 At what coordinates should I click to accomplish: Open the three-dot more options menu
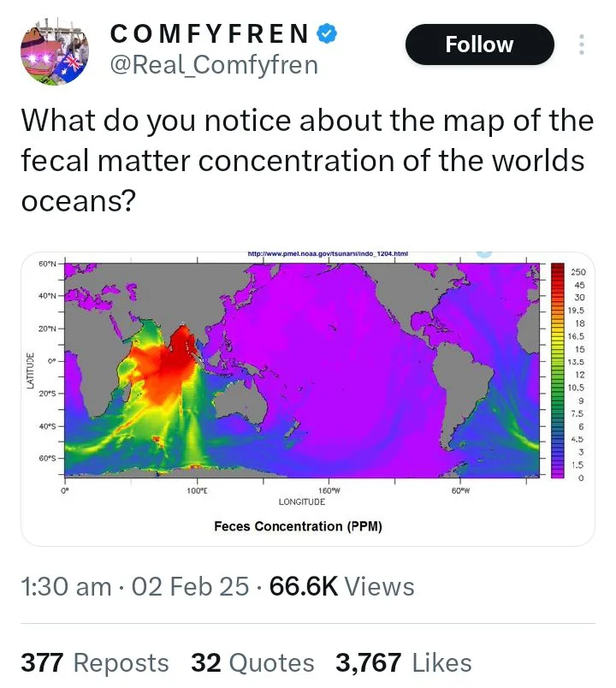581,44
